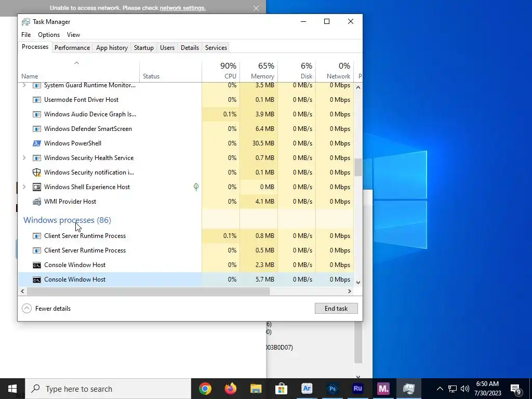Open the Options menu
Viewport: 532px width, 399px height.
click(49, 35)
